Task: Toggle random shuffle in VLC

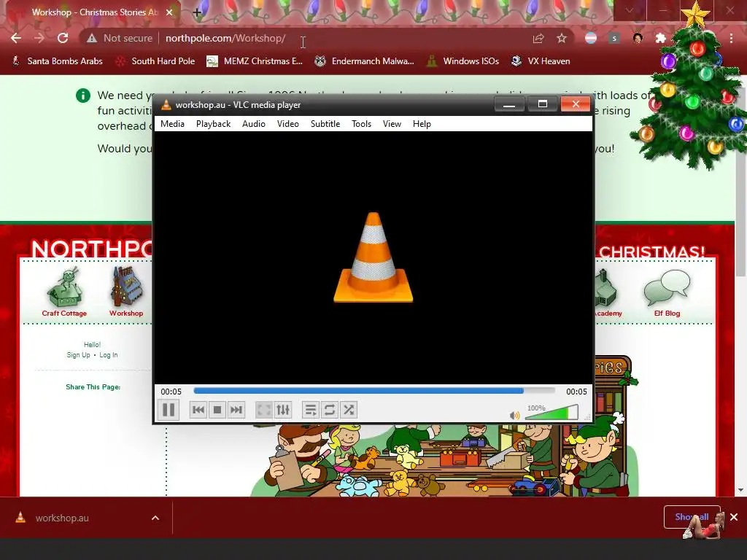Action: [349, 410]
